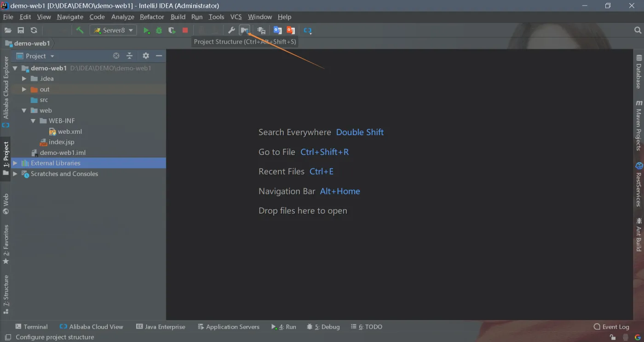Click the SDK Manager icon after Project Structure
Image resolution: width=644 pixels, height=342 pixels.
(x=261, y=30)
